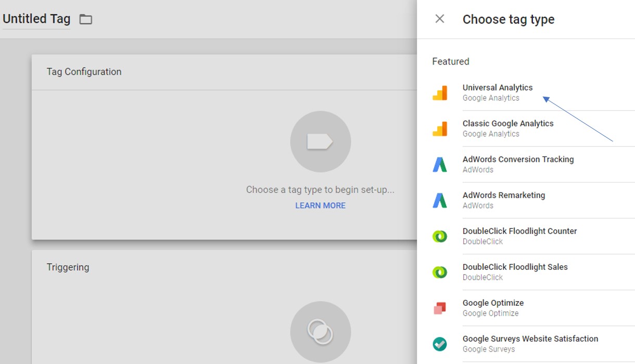This screenshot has width=635, height=364.
Task: Select the Classic Google Analytics icon
Action: point(440,128)
